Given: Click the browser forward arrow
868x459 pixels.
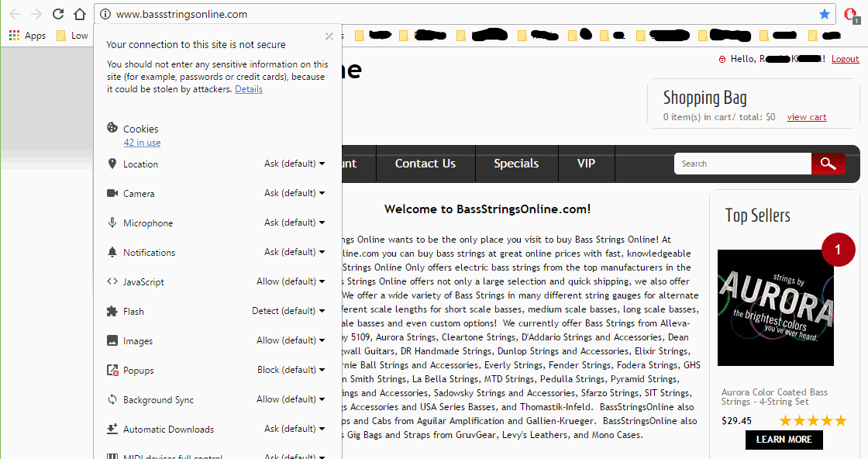Looking at the screenshot, I should point(36,14).
